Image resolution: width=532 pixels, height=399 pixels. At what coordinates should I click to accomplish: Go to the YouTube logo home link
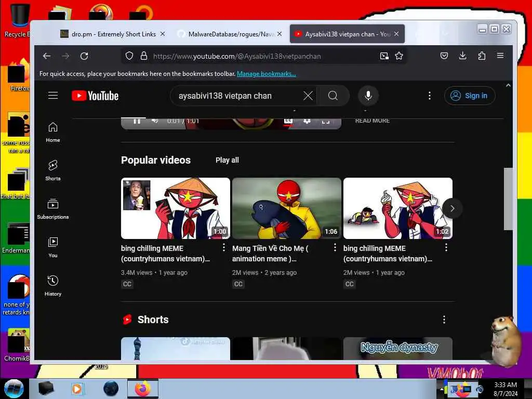coord(95,96)
